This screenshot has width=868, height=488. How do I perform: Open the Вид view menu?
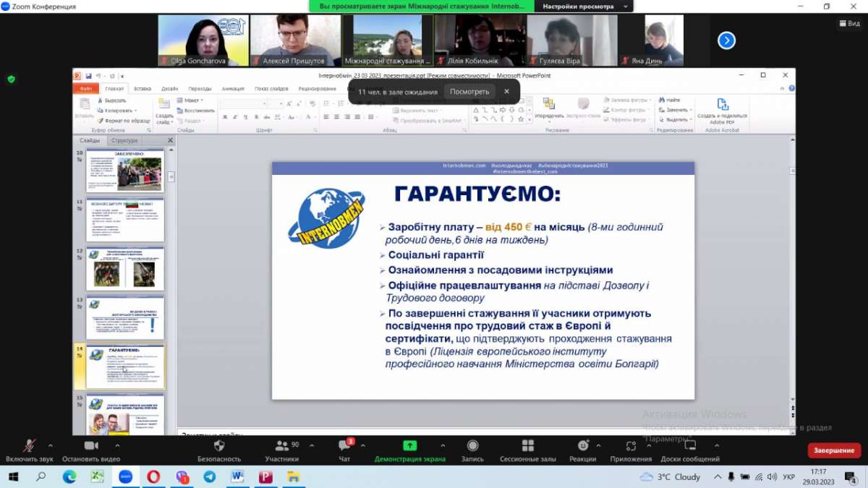click(x=849, y=23)
